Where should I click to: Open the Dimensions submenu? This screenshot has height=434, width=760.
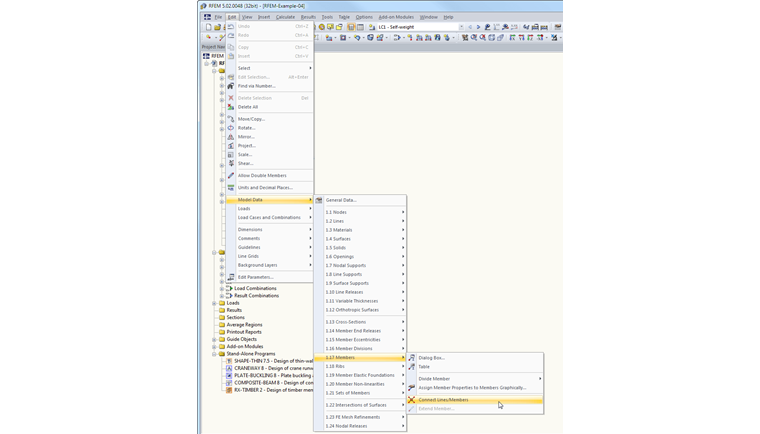tap(269, 229)
